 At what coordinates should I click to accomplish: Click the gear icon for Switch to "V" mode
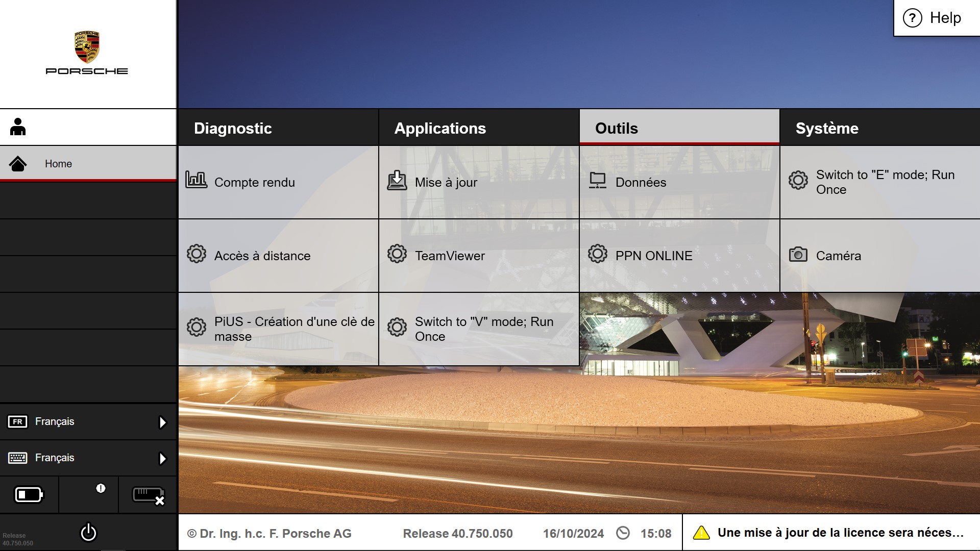[x=397, y=327]
